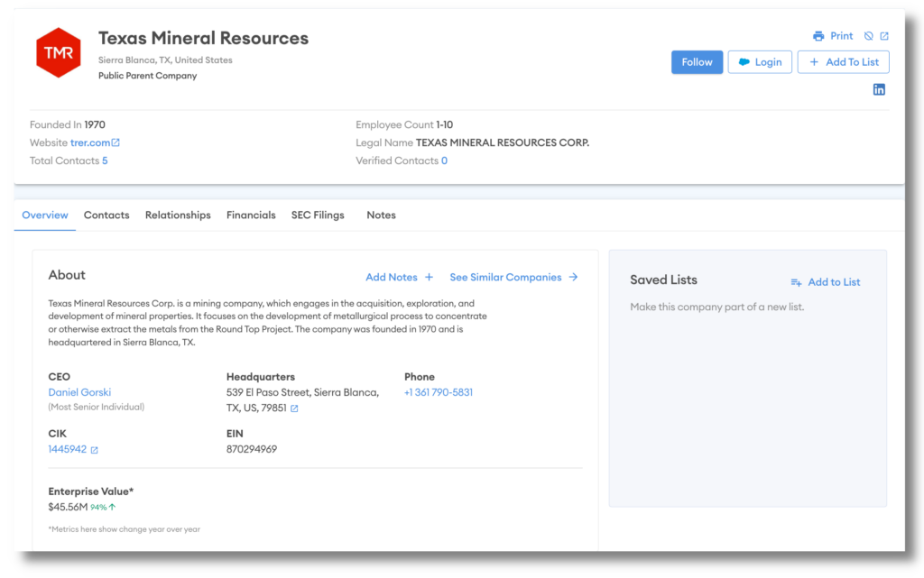This screenshot has width=924, height=578.
Task: Click phone number +1 361 790-5831
Action: click(439, 392)
